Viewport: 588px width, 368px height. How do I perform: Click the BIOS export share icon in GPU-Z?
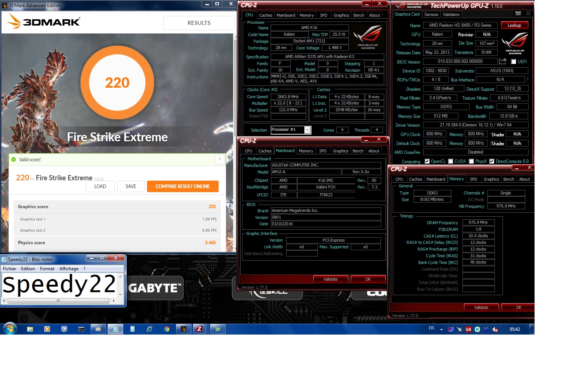503,61
